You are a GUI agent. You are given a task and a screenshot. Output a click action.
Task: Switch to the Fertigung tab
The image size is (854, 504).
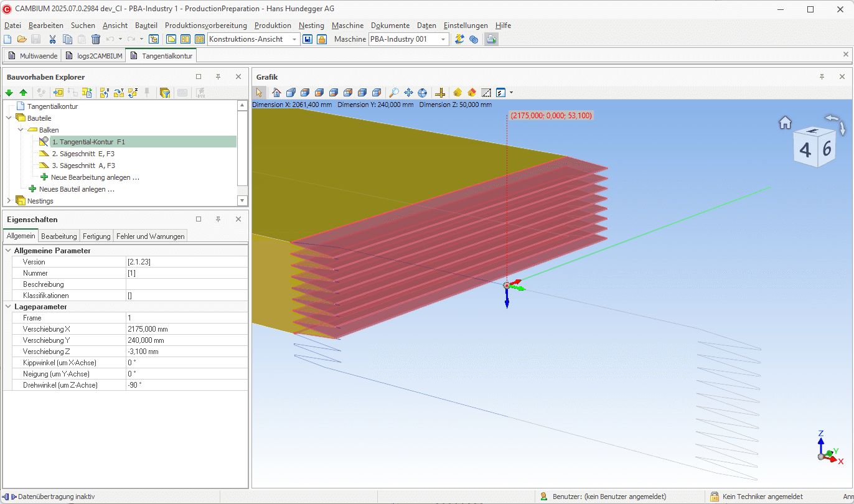[x=96, y=236]
